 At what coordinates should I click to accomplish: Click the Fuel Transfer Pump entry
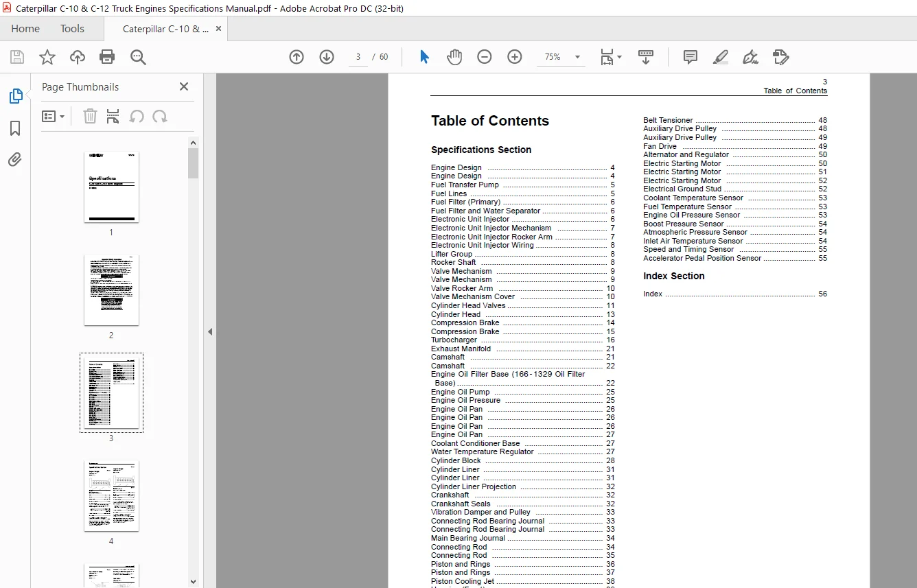coord(522,185)
